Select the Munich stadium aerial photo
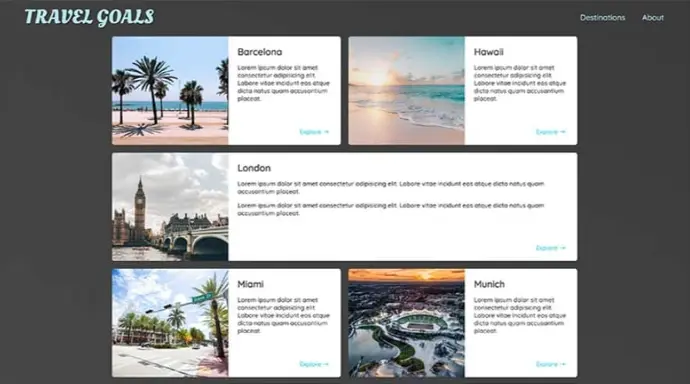 [407, 323]
